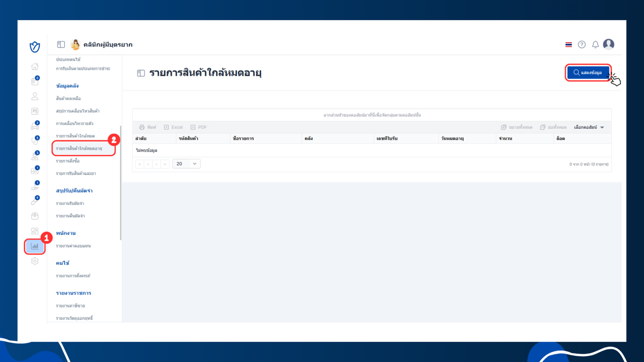Sort by the ชื่อรายการ column header

(x=266, y=138)
